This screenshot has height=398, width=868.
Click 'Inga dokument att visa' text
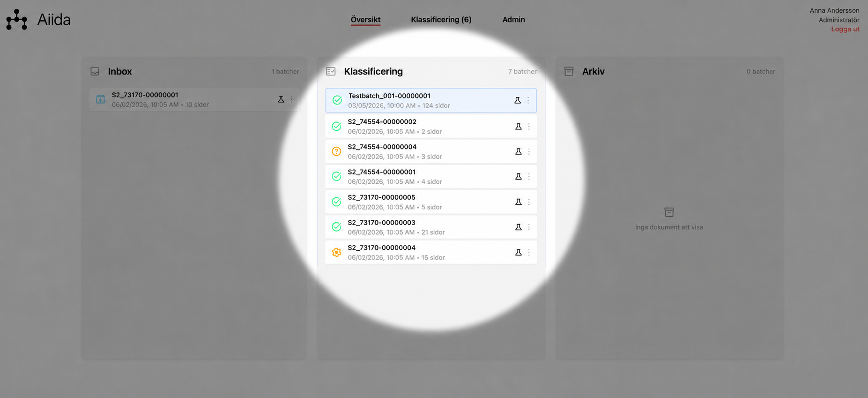click(x=669, y=227)
